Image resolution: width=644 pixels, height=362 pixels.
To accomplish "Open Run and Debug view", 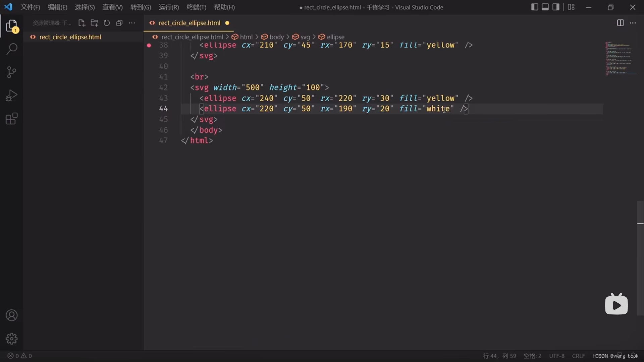I will click(x=12, y=96).
